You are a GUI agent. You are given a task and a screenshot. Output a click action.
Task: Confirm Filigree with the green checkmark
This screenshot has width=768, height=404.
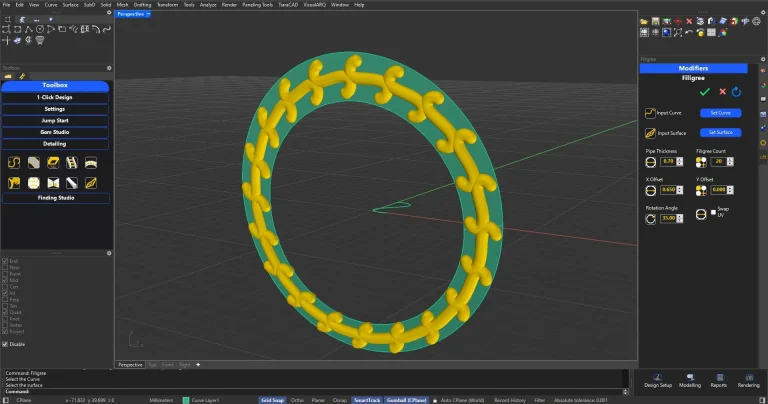click(704, 92)
